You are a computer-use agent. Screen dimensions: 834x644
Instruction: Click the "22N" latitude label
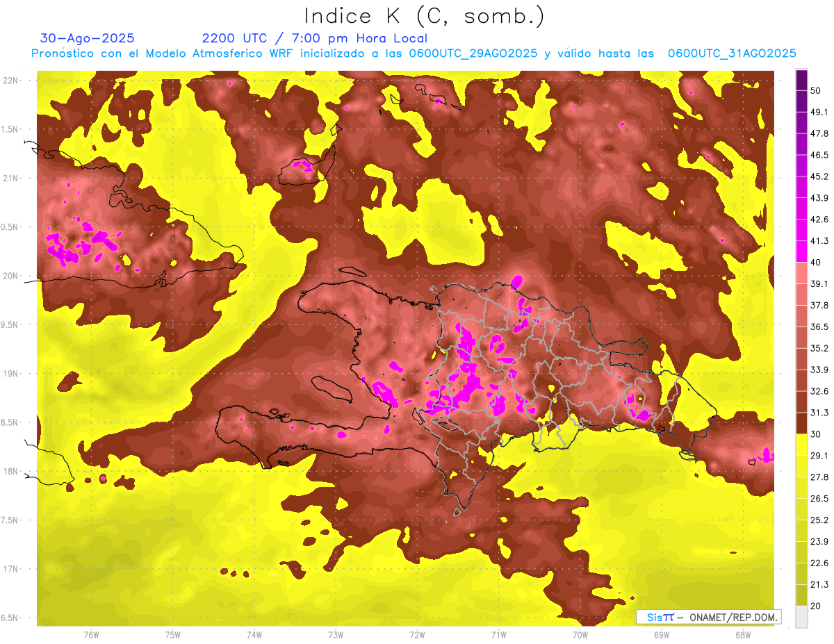click(x=12, y=80)
